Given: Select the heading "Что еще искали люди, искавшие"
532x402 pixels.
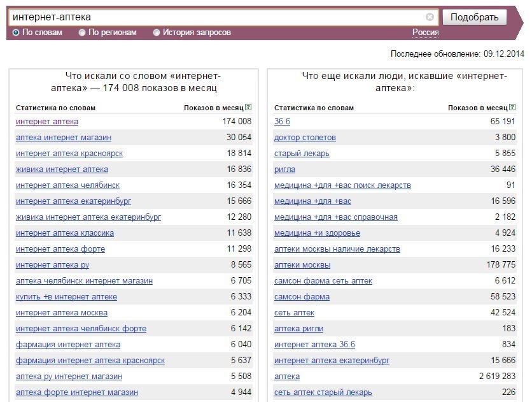Looking at the screenshot, I should click(x=405, y=82).
